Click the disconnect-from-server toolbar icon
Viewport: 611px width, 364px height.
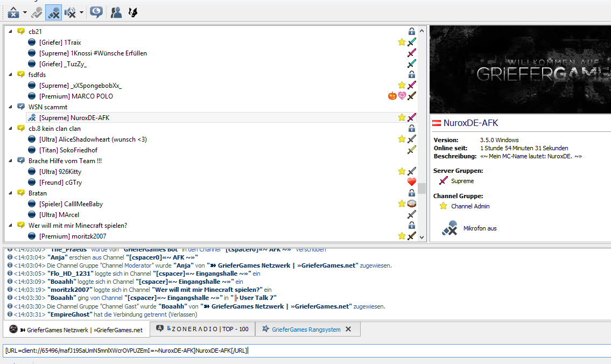point(13,12)
